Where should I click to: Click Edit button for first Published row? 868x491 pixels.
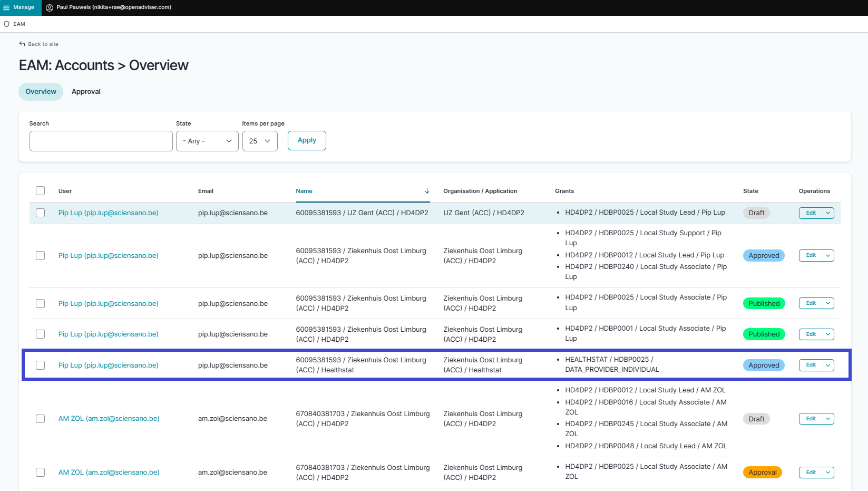811,303
